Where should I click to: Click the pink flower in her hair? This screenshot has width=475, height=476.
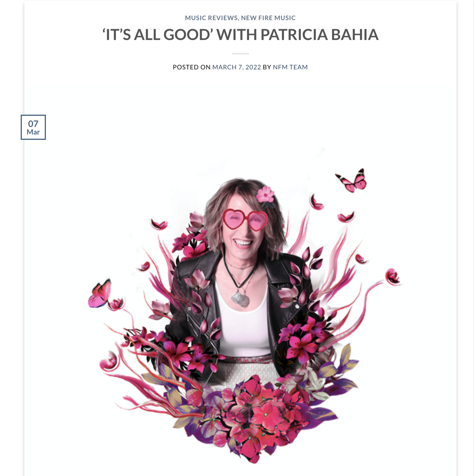coord(265,194)
